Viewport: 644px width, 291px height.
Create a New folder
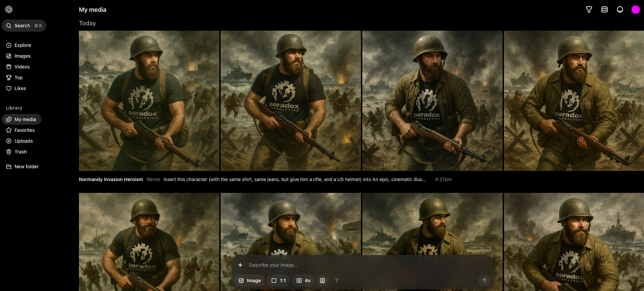[22, 167]
